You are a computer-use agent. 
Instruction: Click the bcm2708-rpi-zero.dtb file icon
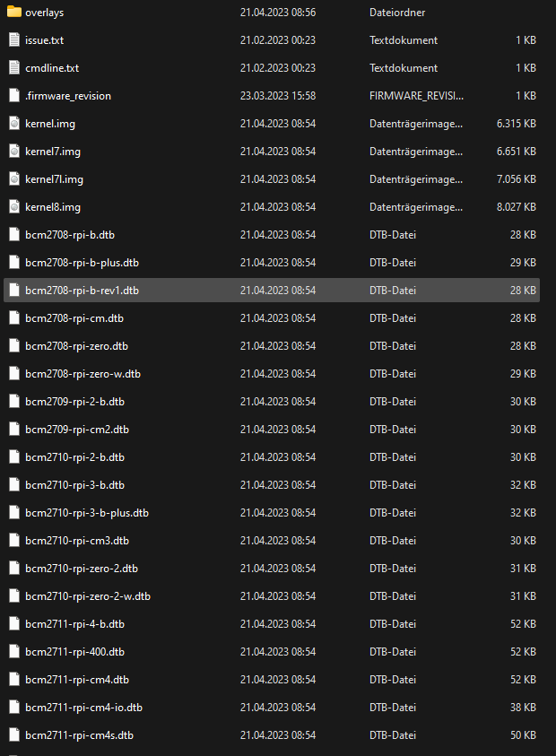(x=13, y=346)
